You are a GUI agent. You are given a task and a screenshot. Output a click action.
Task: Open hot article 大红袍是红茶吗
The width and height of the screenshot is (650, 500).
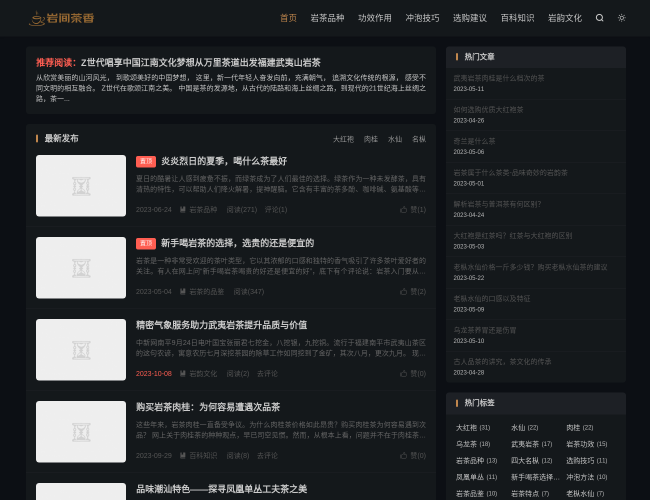click(x=512, y=236)
